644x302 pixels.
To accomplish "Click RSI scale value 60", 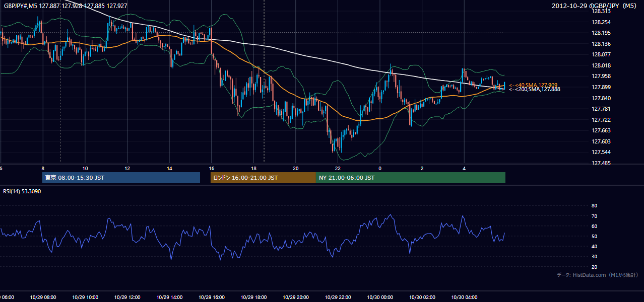I will [x=594, y=226].
